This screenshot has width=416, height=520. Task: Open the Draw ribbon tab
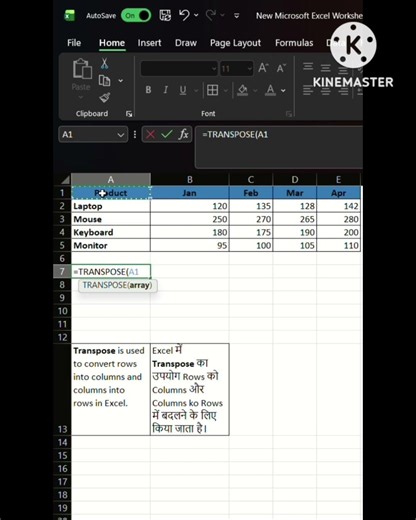coord(186,43)
